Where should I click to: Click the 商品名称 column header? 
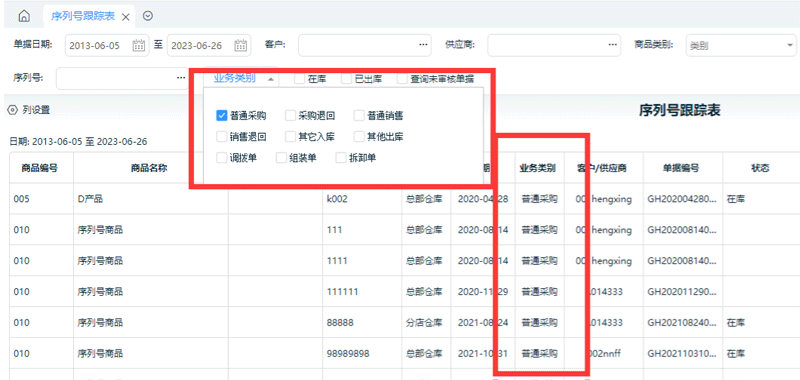click(151, 168)
